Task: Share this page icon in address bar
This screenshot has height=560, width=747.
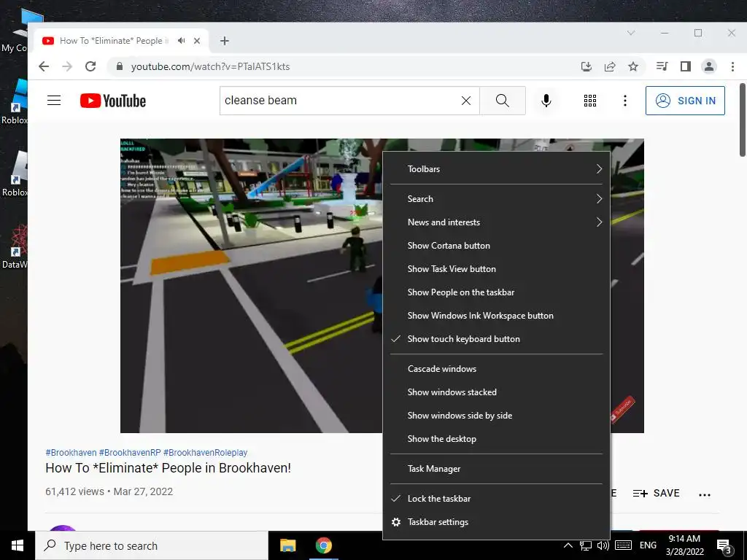Action: (x=610, y=66)
